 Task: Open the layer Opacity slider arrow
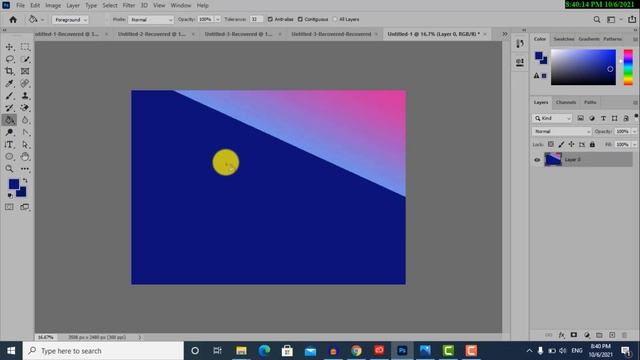click(x=634, y=131)
